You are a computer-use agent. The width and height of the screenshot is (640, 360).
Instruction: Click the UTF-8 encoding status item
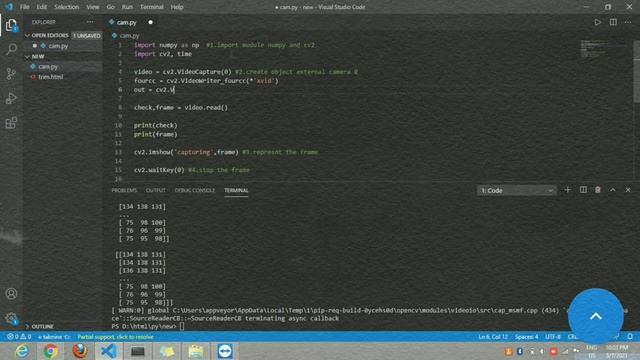553,337
